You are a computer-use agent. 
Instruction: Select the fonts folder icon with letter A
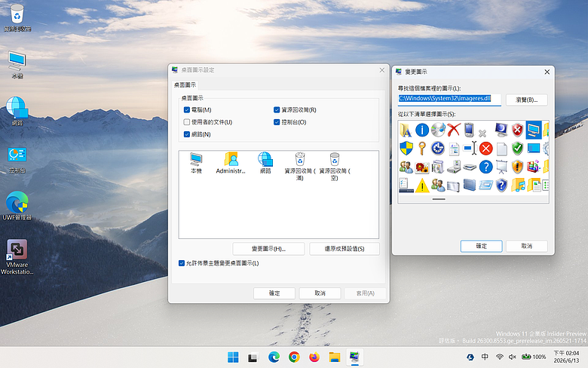click(x=406, y=130)
